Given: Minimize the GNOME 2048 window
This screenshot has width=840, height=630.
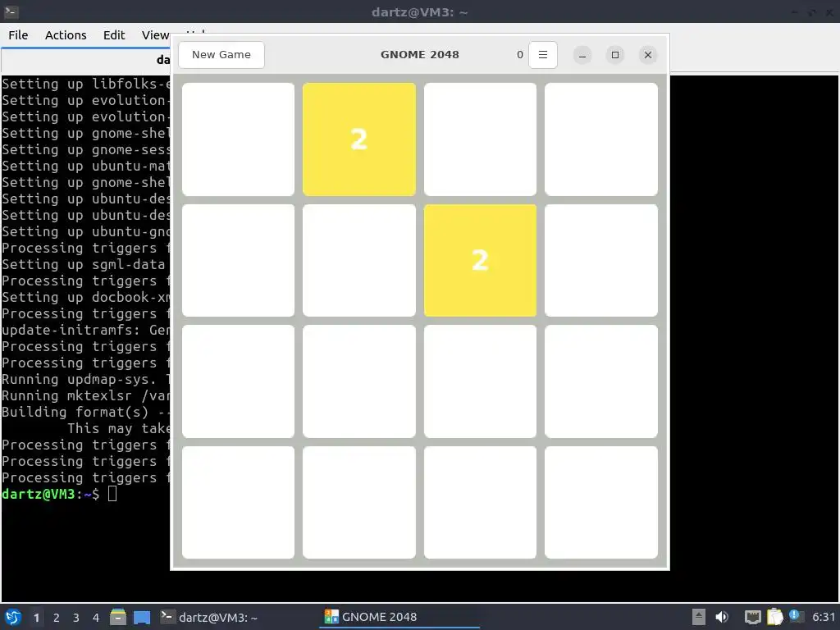Looking at the screenshot, I should (x=582, y=55).
